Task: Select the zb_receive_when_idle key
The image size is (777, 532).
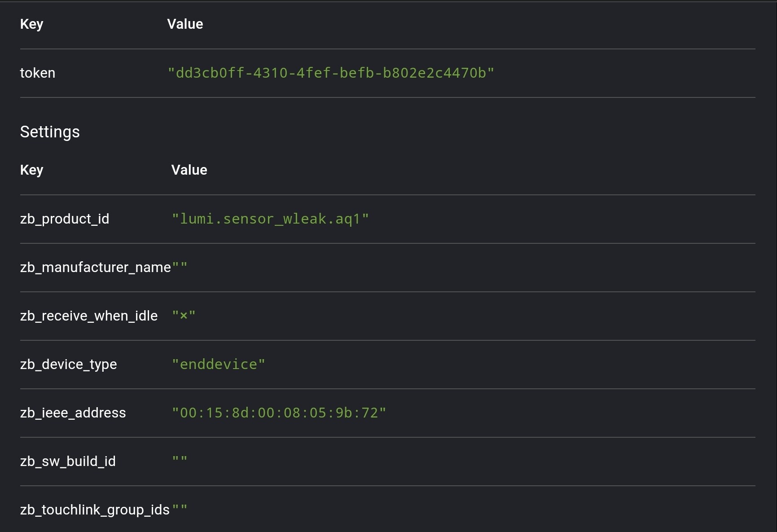Action: coord(89,316)
